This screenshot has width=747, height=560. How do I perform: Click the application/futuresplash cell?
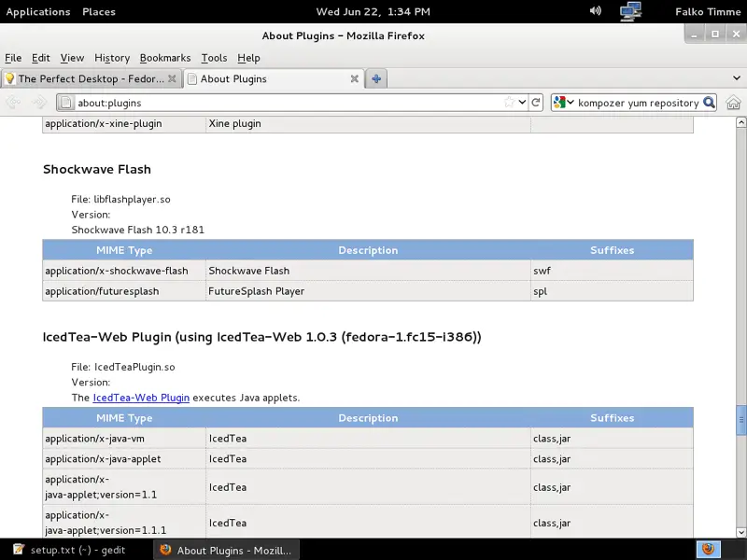coord(124,291)
